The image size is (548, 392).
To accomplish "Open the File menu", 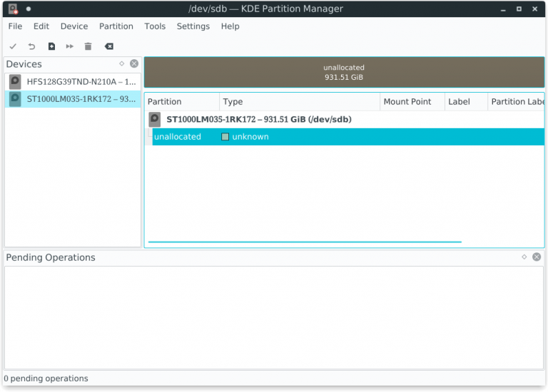I will (x=15, y=26).
